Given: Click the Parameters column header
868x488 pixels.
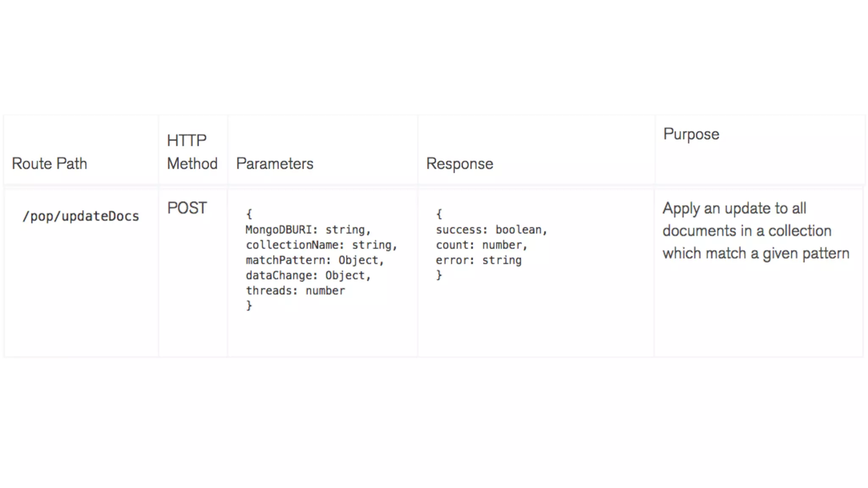Looking at the screenshot, I should [x=275, y=164].
